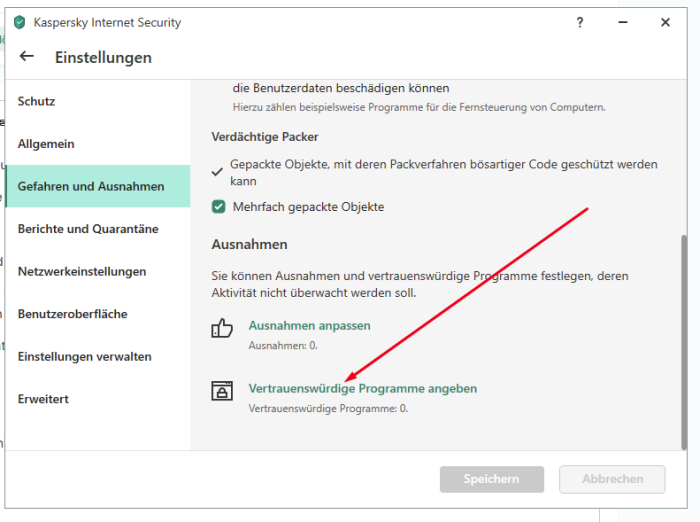The image size is (700, 522).
Task: Uncheck the Mehrfach gepackte Objekte checkbox
Action: coord(218,207)
